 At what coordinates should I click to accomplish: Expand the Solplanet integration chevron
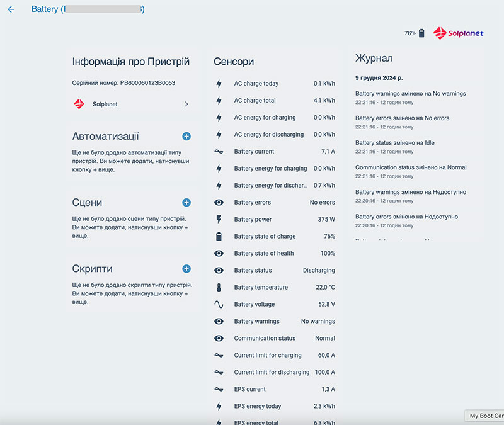pos(186,105)
